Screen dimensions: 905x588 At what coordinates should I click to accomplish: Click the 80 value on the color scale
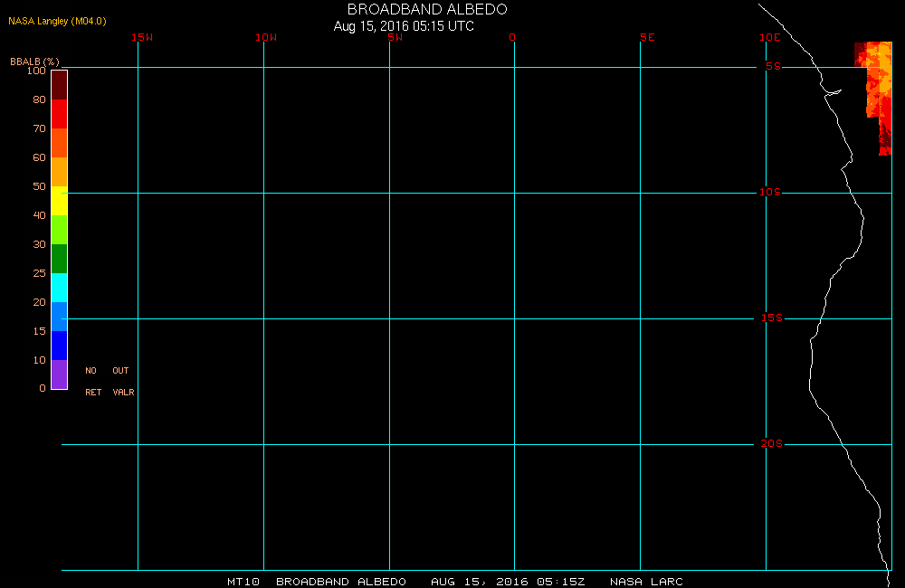tap(39, 100)
